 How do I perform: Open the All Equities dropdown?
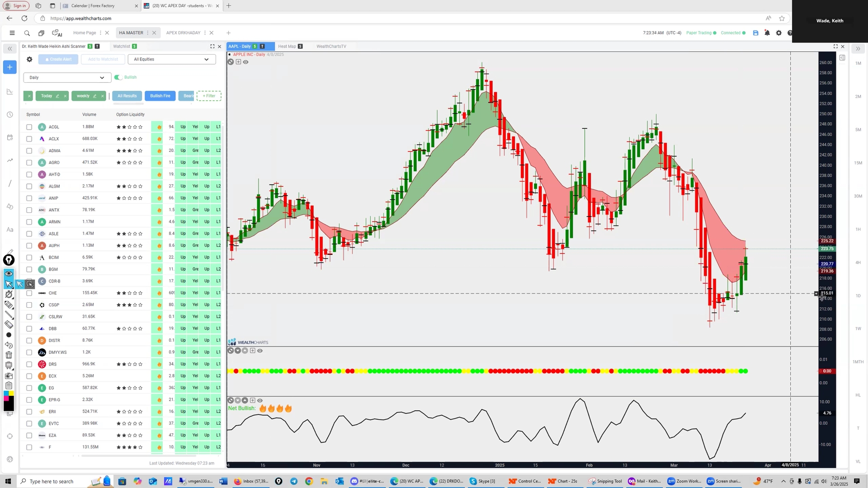(x=172, y=59)
